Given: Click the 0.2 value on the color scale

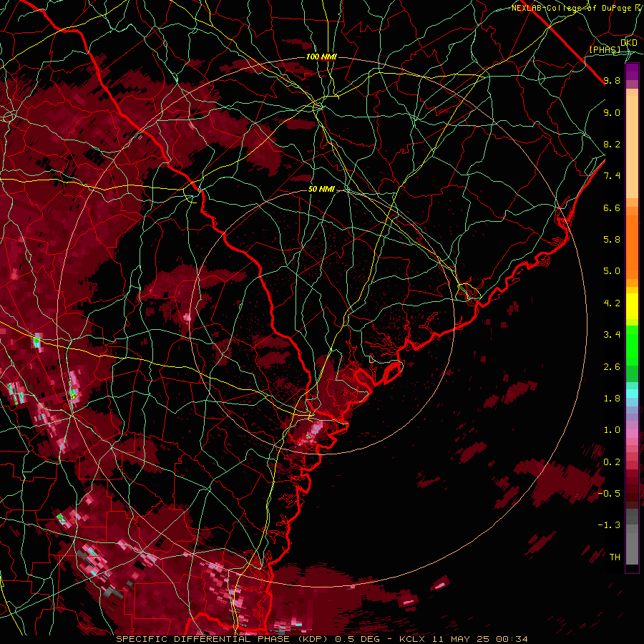Looking at the screenshot, I should (x=612, y=462).
